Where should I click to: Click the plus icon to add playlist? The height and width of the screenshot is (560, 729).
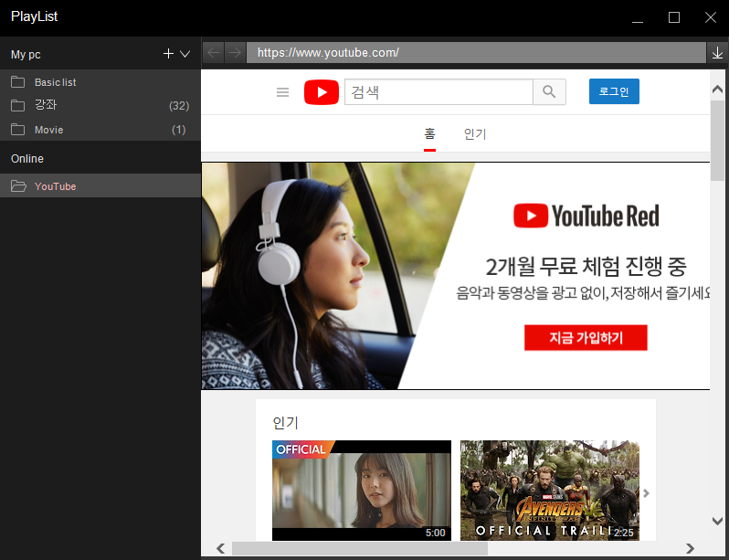(x=168, y=54)
